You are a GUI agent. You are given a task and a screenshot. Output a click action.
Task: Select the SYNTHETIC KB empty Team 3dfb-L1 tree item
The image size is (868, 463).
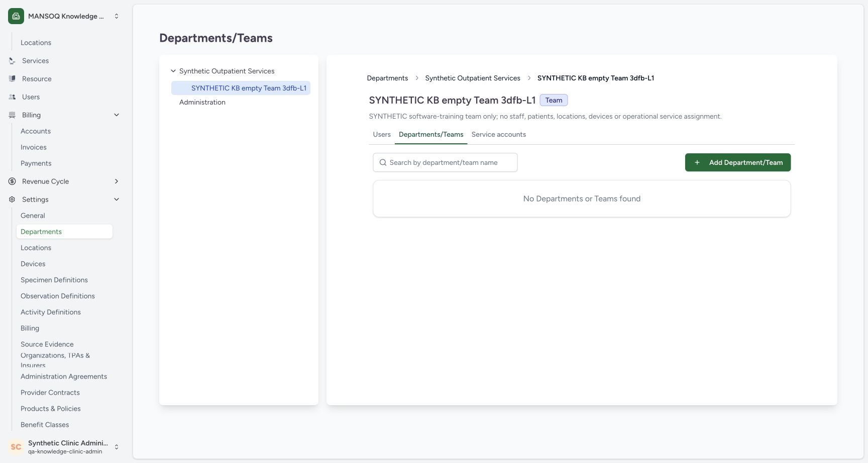[241, 88]
